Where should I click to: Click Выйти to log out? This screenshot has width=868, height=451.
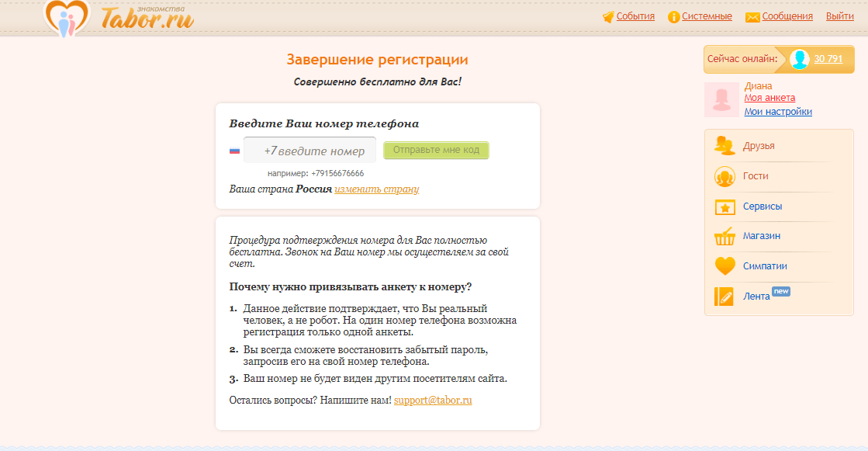[839, 17]
